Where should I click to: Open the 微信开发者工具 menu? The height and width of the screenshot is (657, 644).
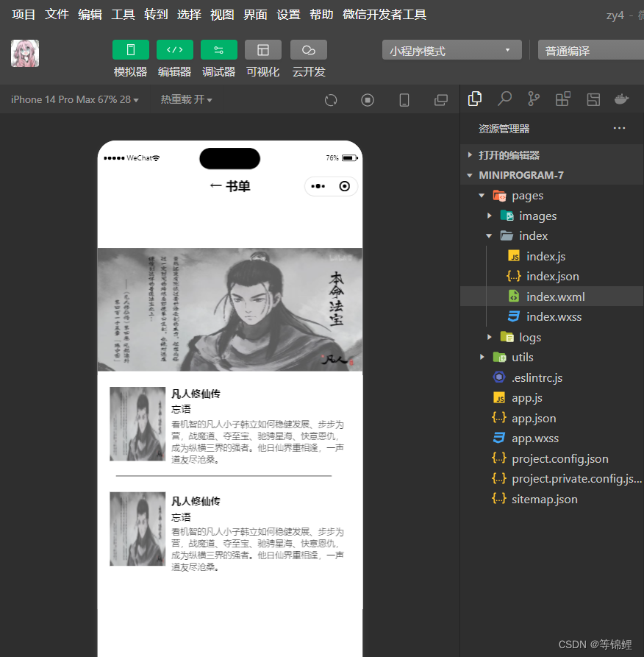pos(384,15)
